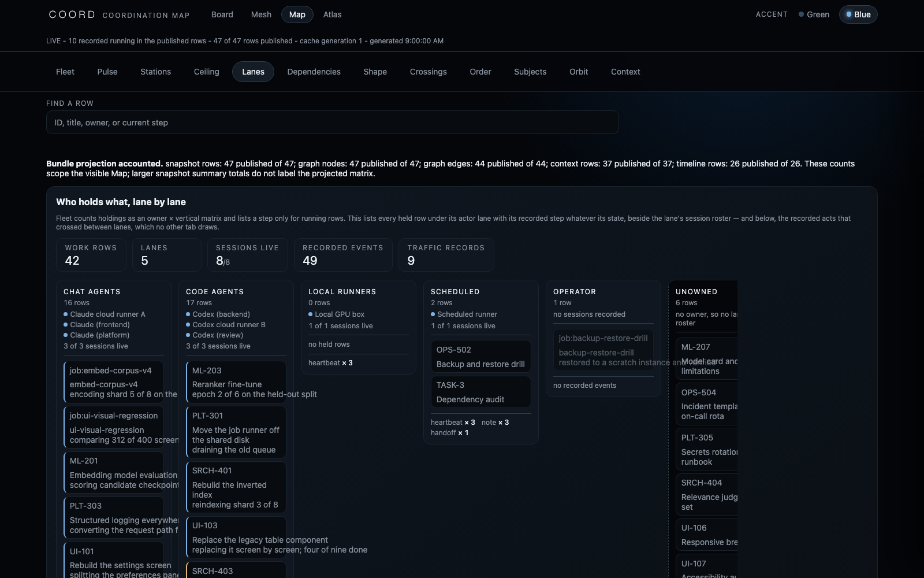The height and width of the screenshot is (578, 924).
Task: Switch to the Fleet tab
Action: pyautogui.click(x=65, y=72)
